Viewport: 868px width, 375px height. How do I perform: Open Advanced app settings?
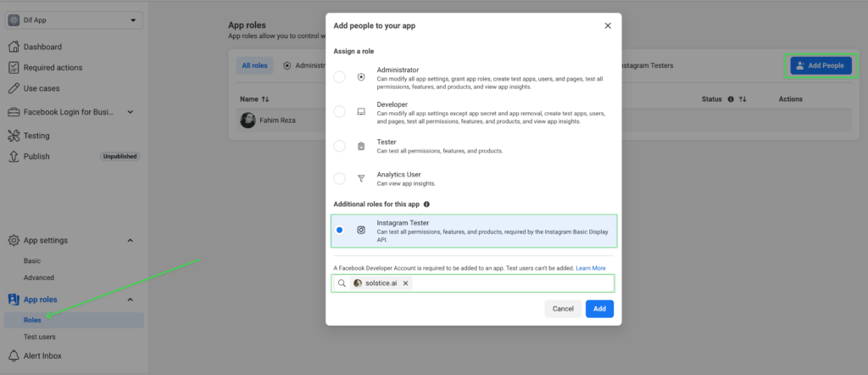[x=39, y=277]
